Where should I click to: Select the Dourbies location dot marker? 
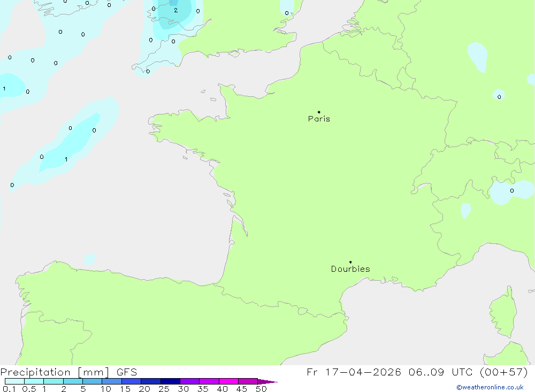[x=350, y=262]
